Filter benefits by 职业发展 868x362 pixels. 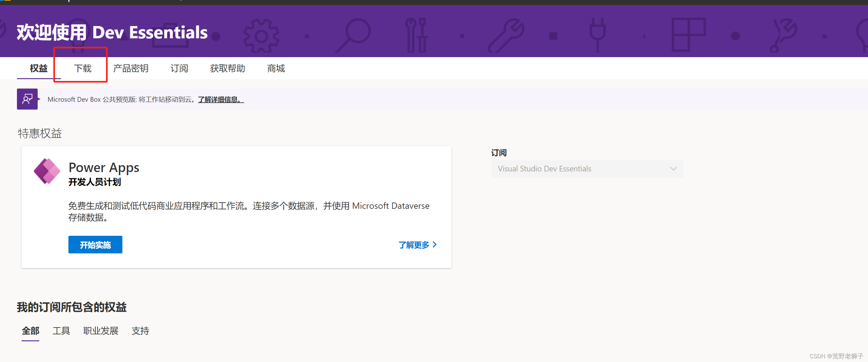(101, 331)
